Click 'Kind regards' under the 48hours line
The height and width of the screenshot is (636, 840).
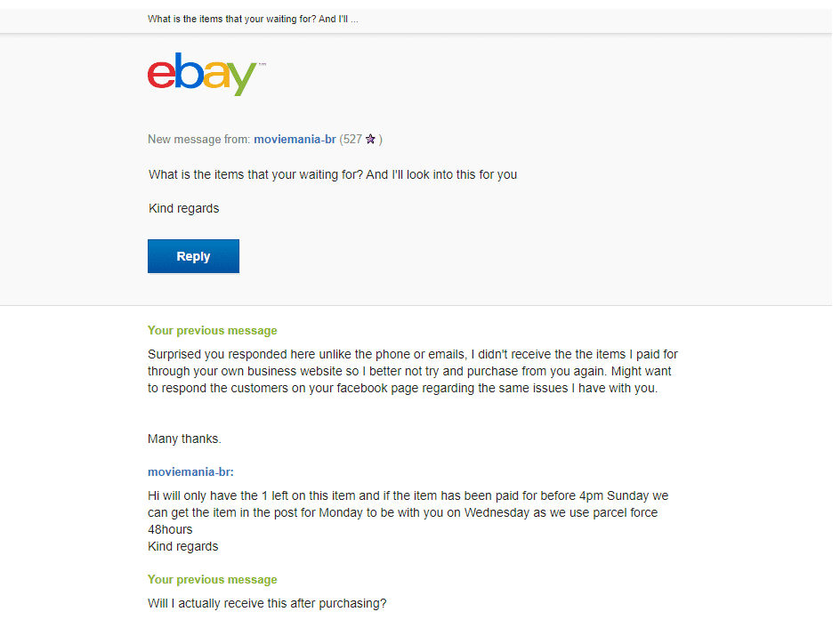[x=182, y=546]
